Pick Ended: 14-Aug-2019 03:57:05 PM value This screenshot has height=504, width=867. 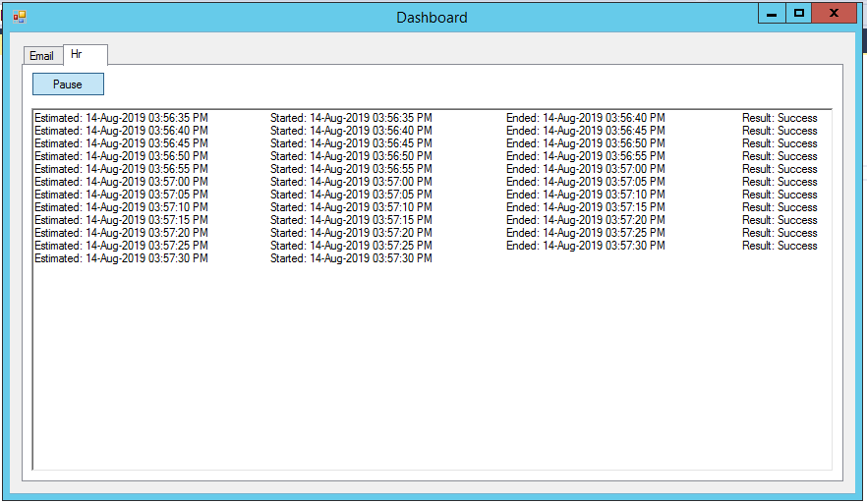[x=586, y=181]
